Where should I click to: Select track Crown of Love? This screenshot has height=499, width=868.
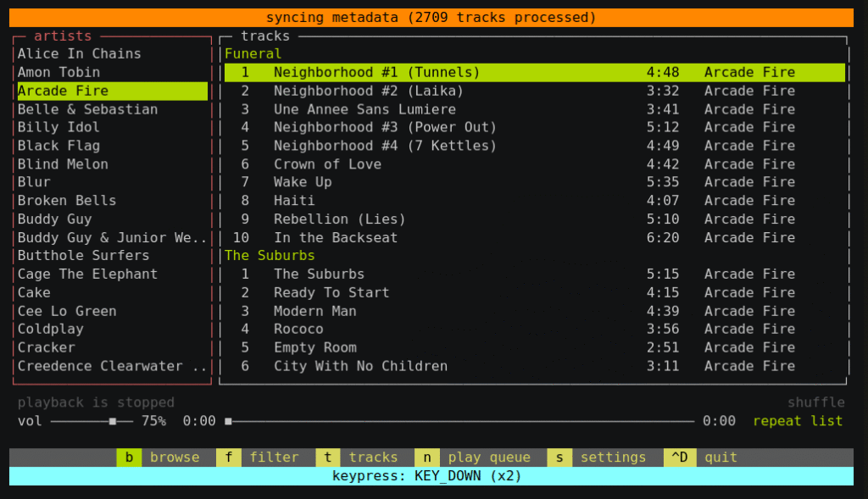535,164
